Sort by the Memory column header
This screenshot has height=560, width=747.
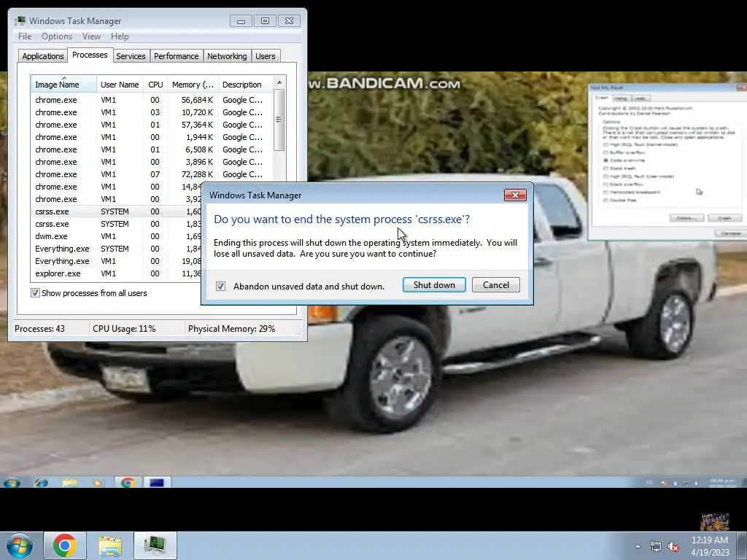[x=193, y=85]
